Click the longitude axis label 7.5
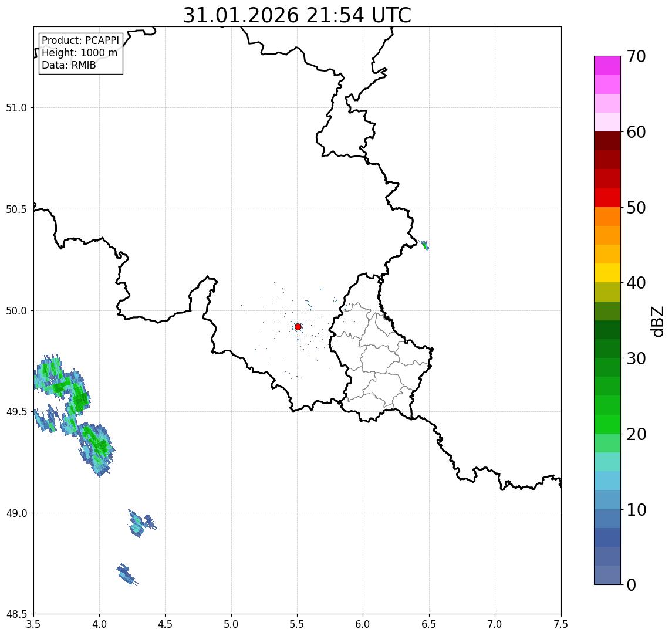Viewport: 672px width, 636px height. coord(561,624)
